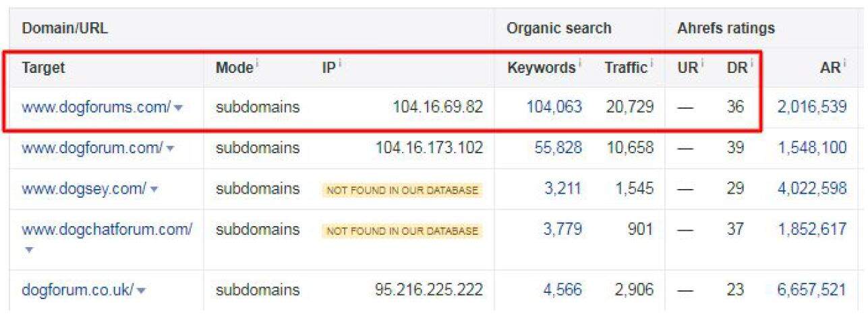Expand dropdown caret beside www.dogsey.com
The height and width of the screenshot is (324, 868).
[x=154, y=190]
